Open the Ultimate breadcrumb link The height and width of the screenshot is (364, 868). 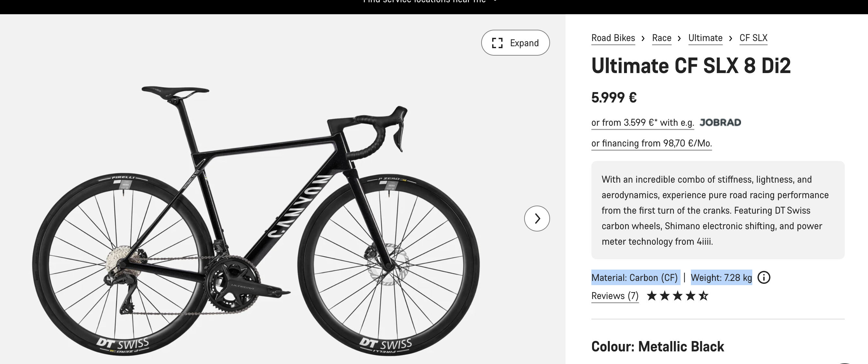tap(705, 38)
